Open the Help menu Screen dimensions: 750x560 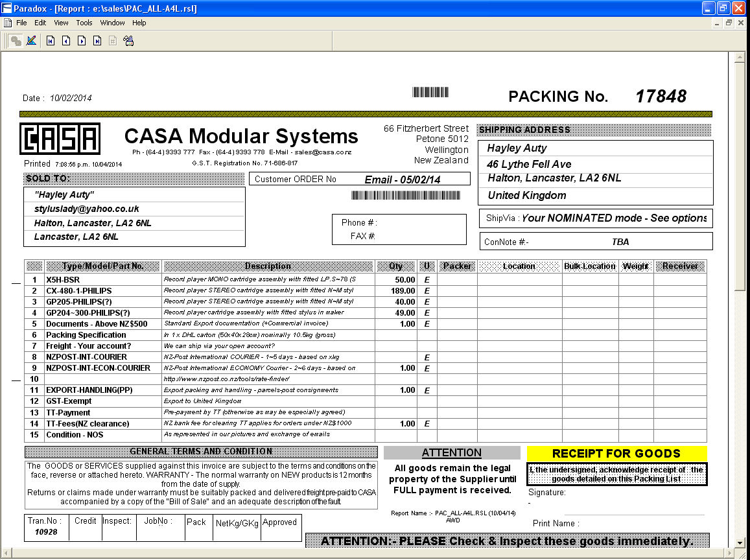tap(139, 23)
